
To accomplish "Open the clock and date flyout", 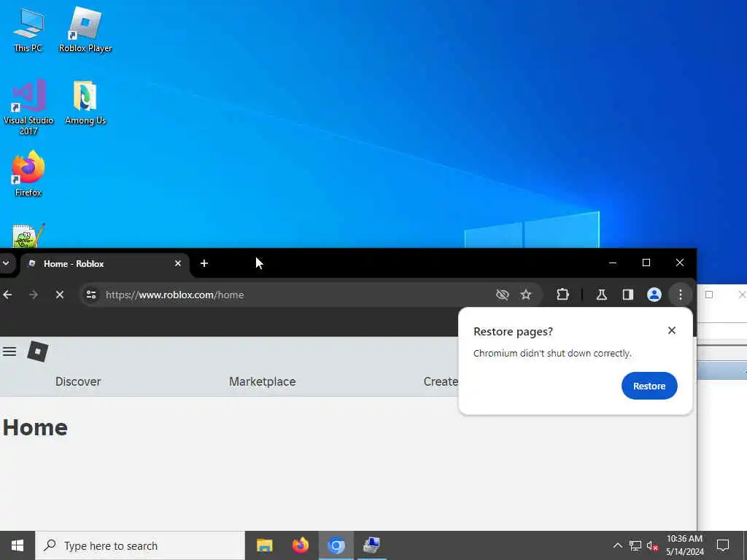I will (x=684, y=545).
